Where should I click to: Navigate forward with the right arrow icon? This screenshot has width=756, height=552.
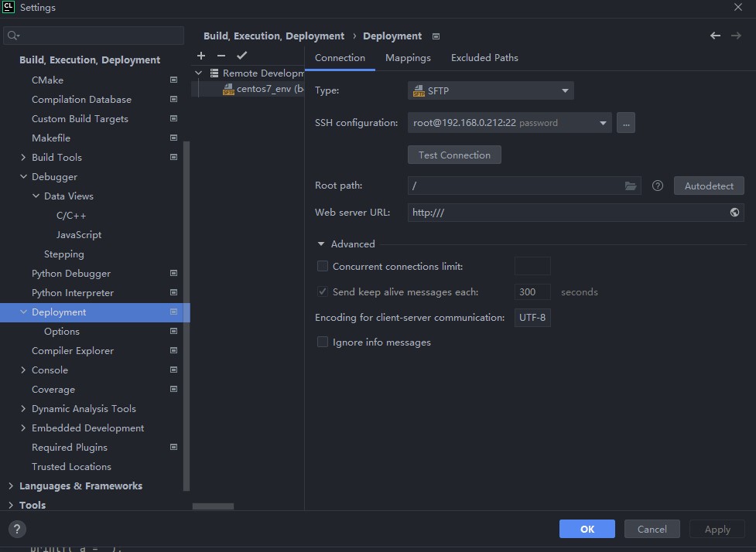[x=736, y=36]
